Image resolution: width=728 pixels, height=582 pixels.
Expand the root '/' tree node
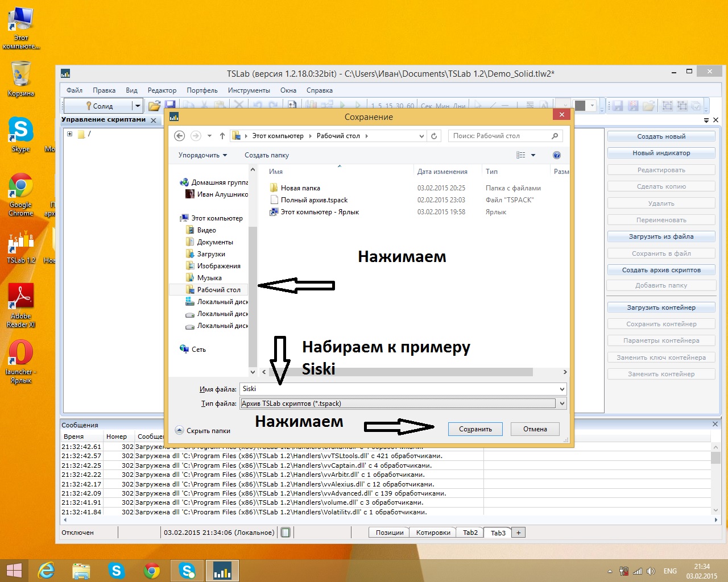coord(69,134)
